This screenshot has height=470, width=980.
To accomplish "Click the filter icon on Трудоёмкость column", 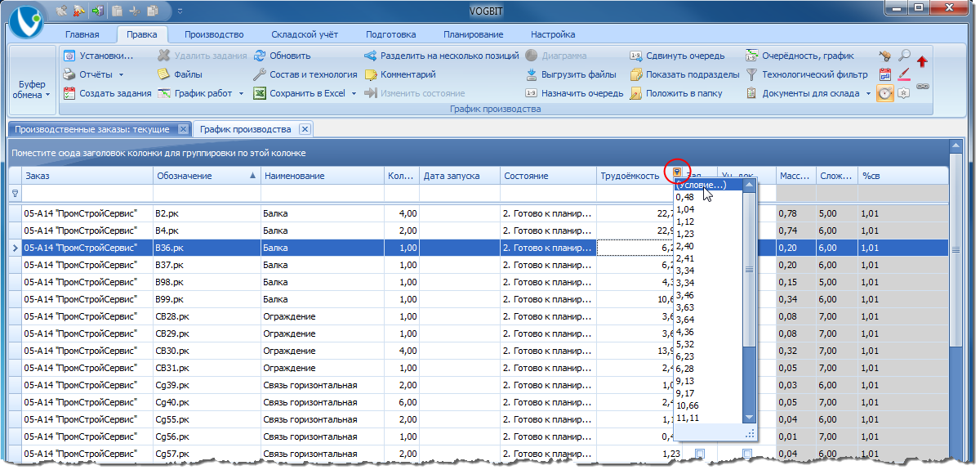I will [677, 173].
